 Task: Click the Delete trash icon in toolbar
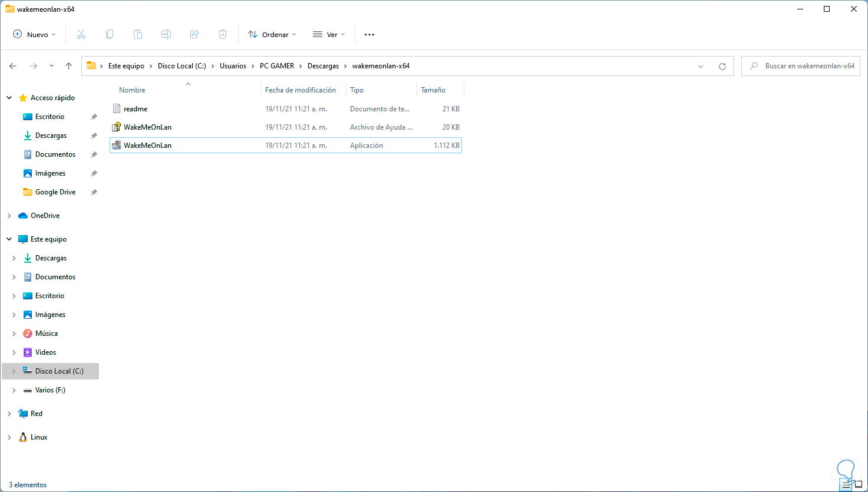(223, 35)
